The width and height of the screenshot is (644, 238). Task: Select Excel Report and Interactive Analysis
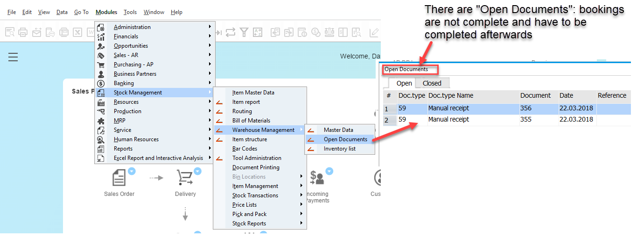point(155,158)
